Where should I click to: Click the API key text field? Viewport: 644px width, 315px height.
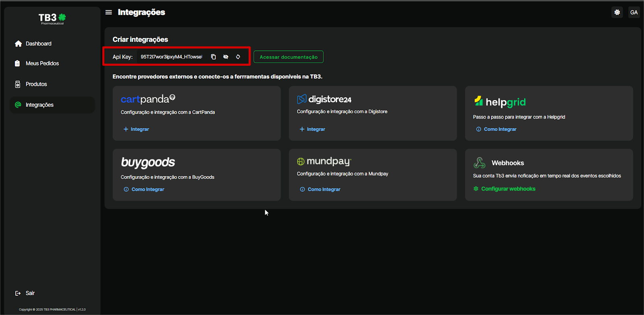click(171, 57)
